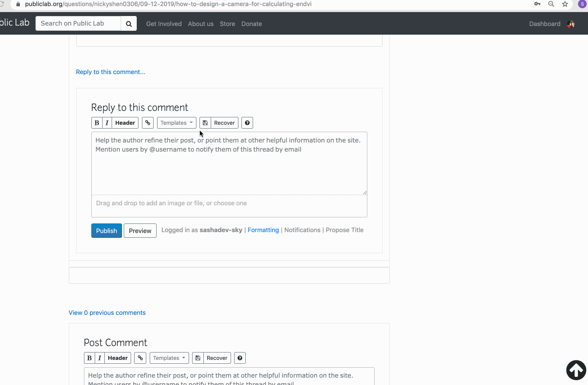Preview the reply before posting
588x385 pixels.
coord(140,230)
